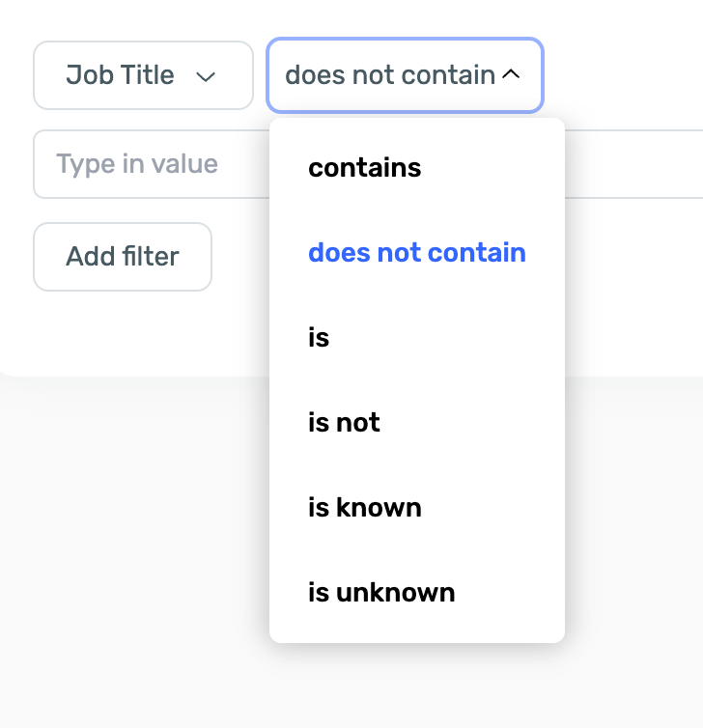
Task: Click the Job Title label text
Action: (x=120, y=75)
